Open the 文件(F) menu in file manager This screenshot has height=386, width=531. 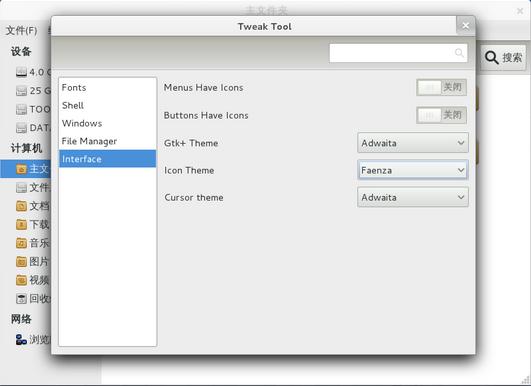[x=21, y=30]
